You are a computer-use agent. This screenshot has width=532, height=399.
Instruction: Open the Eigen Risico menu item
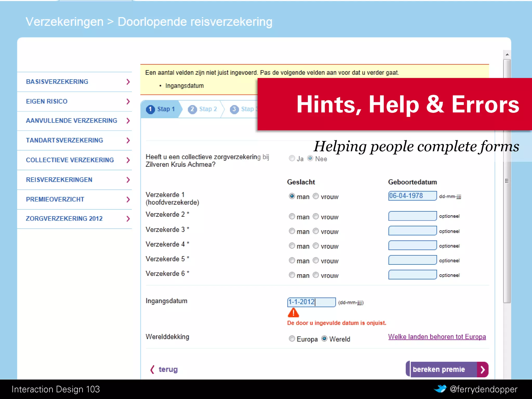tap(47, 101)
